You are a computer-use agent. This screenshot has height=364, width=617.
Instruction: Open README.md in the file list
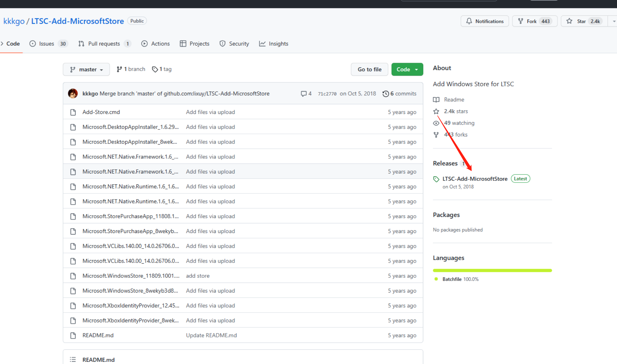click(x=98, y=335)
